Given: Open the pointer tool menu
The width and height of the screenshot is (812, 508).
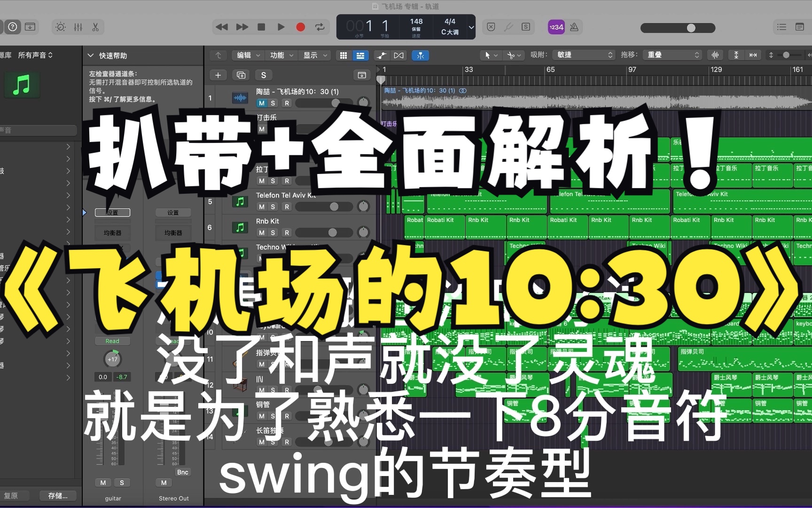Looking at the screenshot, I should pos(491,55).
